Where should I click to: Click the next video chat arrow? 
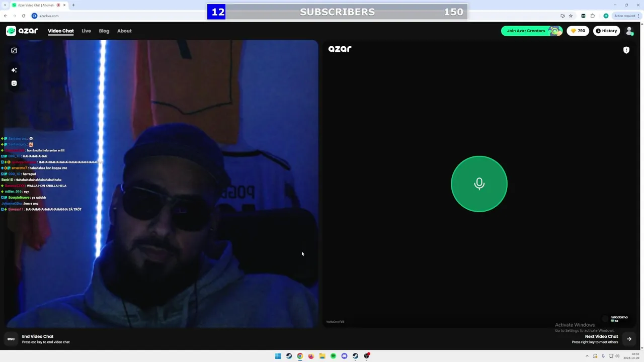[x=629, y=339]
